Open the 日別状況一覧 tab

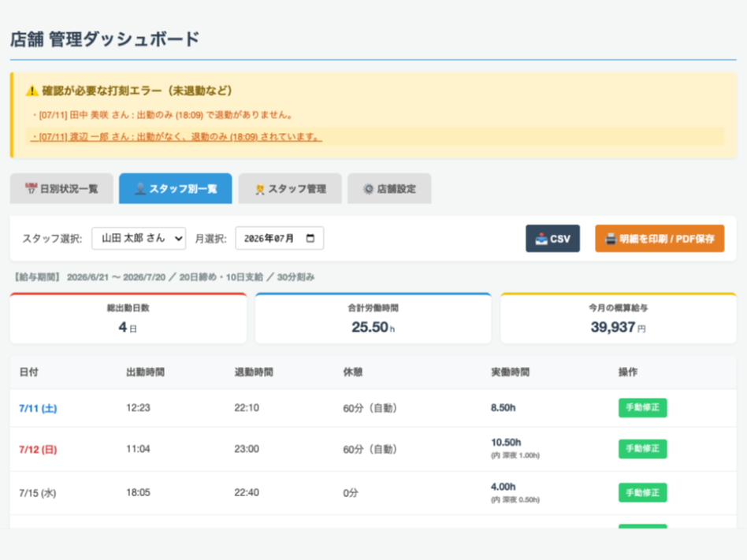pyautogui.click(x=61, y=188)
